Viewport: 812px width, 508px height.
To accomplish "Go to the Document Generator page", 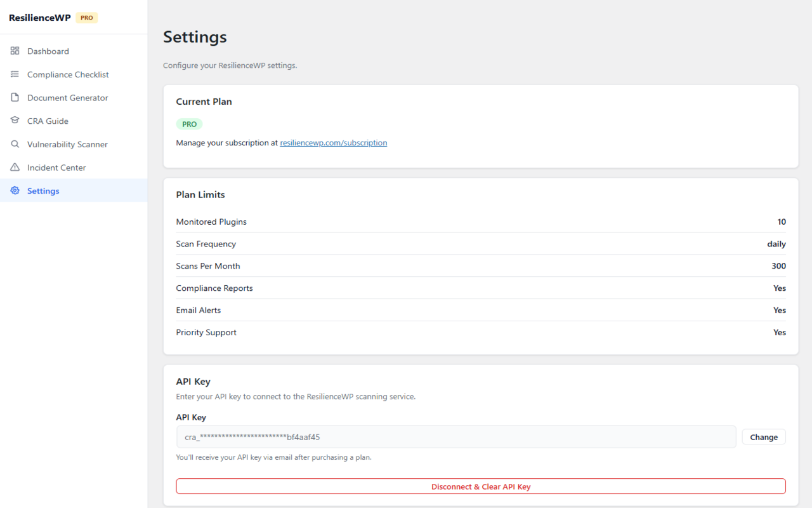I will coord(67,97).
